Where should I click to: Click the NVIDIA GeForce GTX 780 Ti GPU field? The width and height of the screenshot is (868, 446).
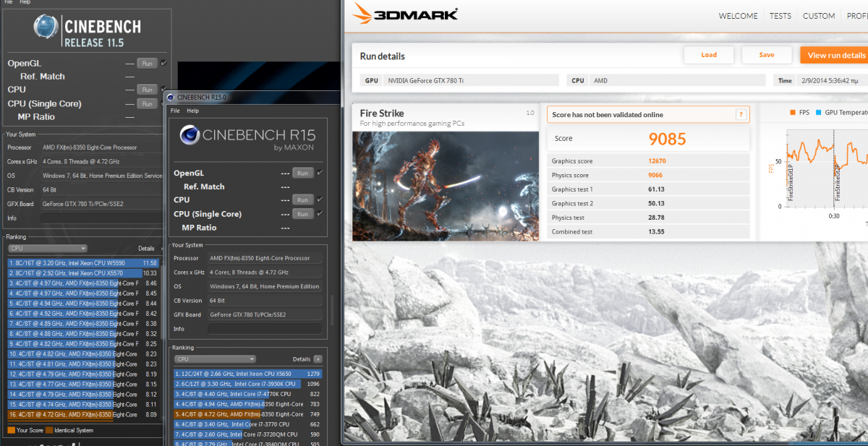point(471,81)
